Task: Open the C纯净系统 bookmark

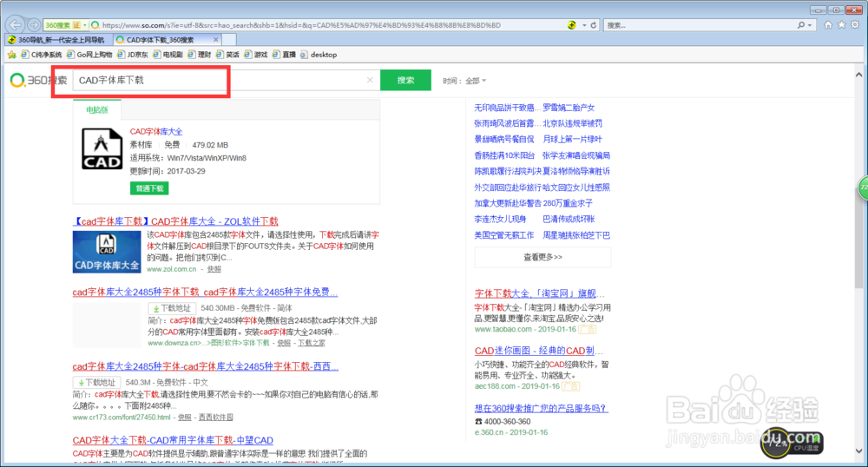Action: (42, 55)
